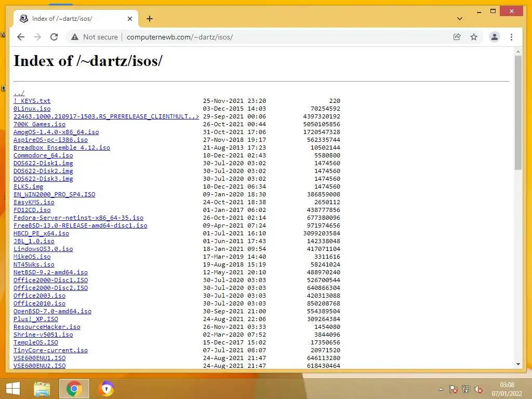Click the NetBSD-9.2-amd64.iso link
The width and height of the screenshot is (532, 399).
click(50, 272)
